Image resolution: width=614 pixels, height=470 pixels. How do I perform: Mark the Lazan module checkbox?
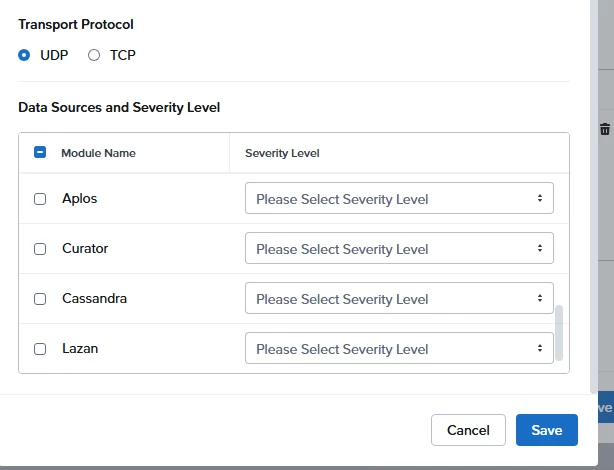point(40,349)
